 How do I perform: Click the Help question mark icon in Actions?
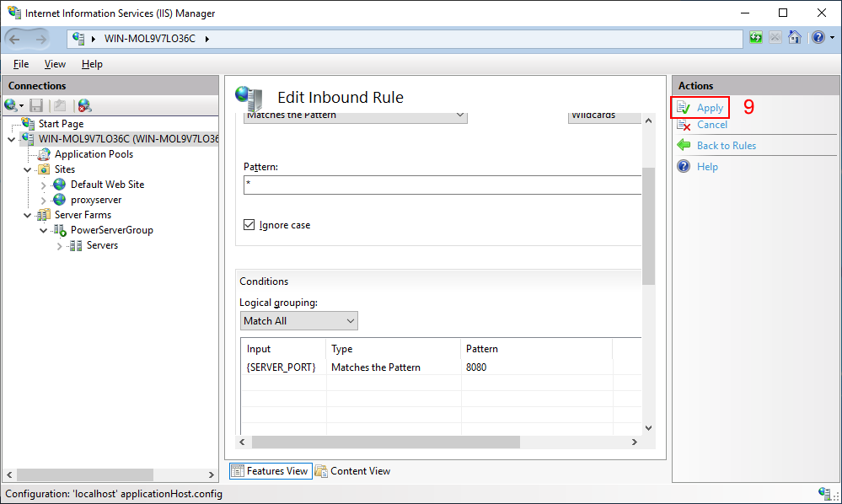[684, 167]
